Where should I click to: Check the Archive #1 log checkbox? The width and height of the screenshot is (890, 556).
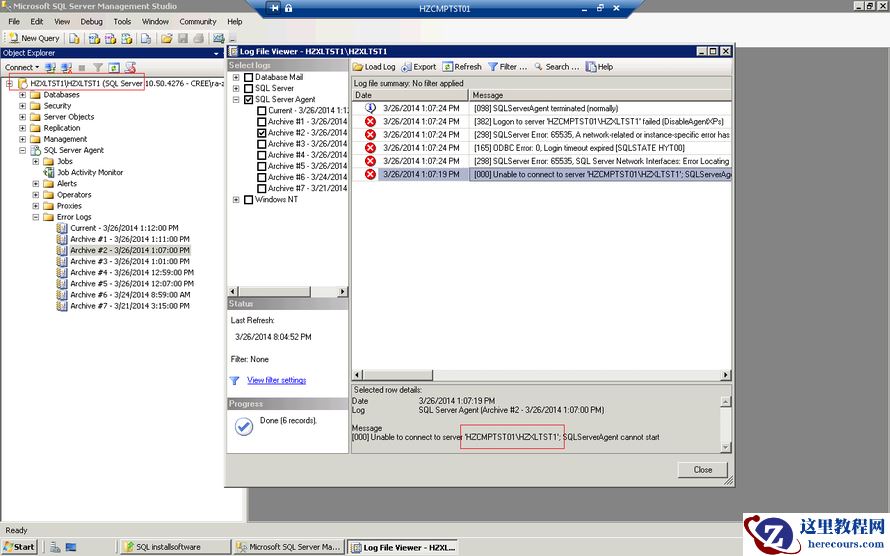click(x=262, y=121)
